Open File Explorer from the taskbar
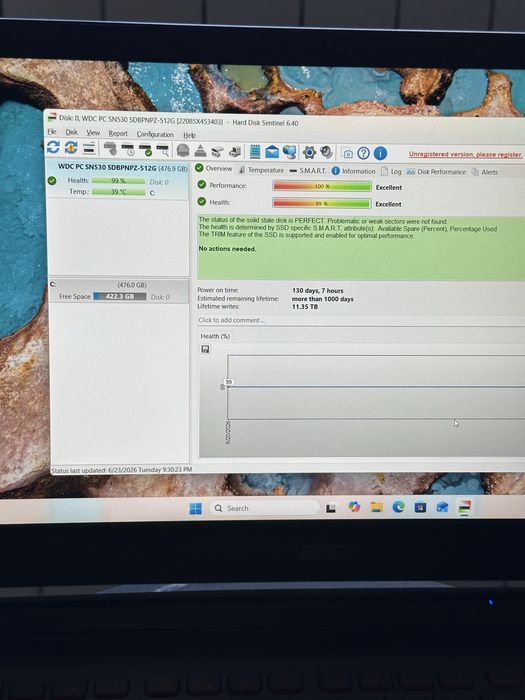525x700 pixels. coord(376,507)
